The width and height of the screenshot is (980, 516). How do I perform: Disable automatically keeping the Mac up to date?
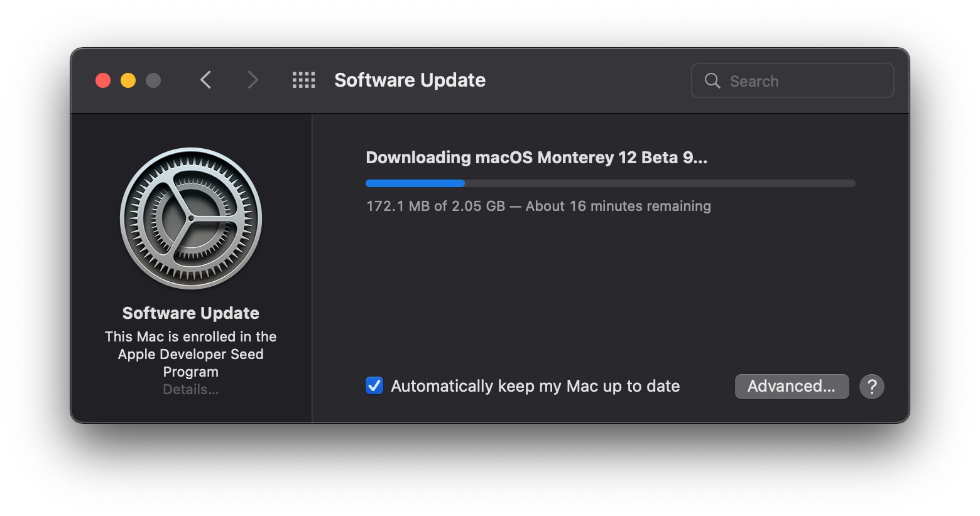(374, 385)
